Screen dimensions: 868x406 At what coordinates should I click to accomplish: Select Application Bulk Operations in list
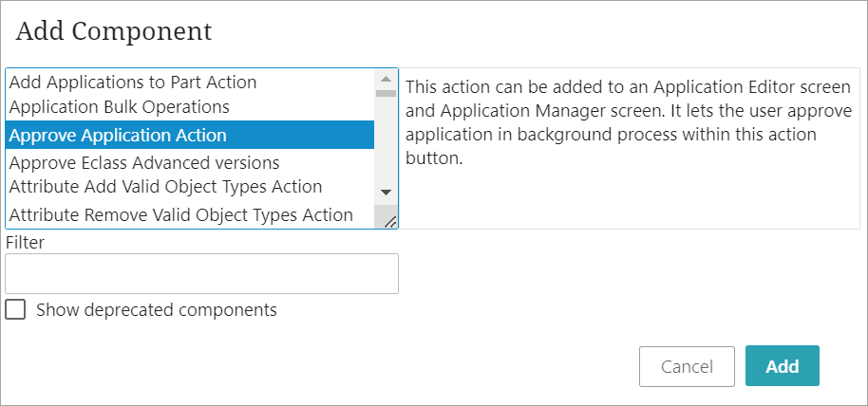(x=119, y=107)
